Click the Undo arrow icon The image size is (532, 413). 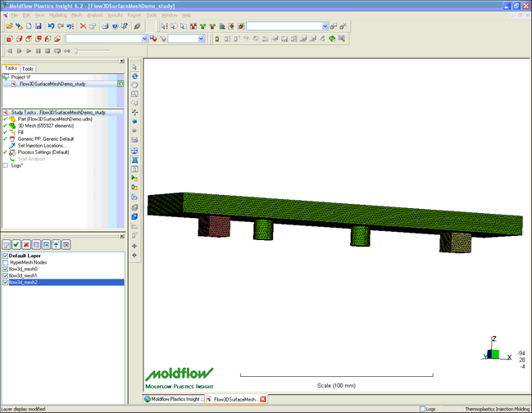point(50,26)
